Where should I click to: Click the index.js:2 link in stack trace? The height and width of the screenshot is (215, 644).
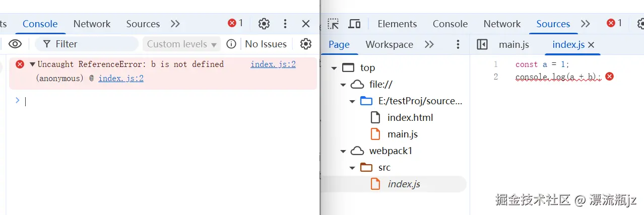click(x=121, y=78)
